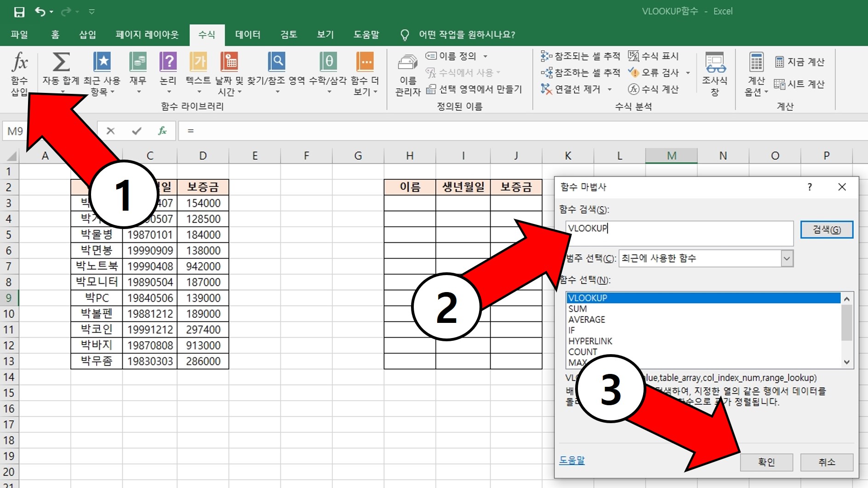Open the Help (도움말) link in dialog
Screen dimensions: 868x488
(x=572, y=460)
